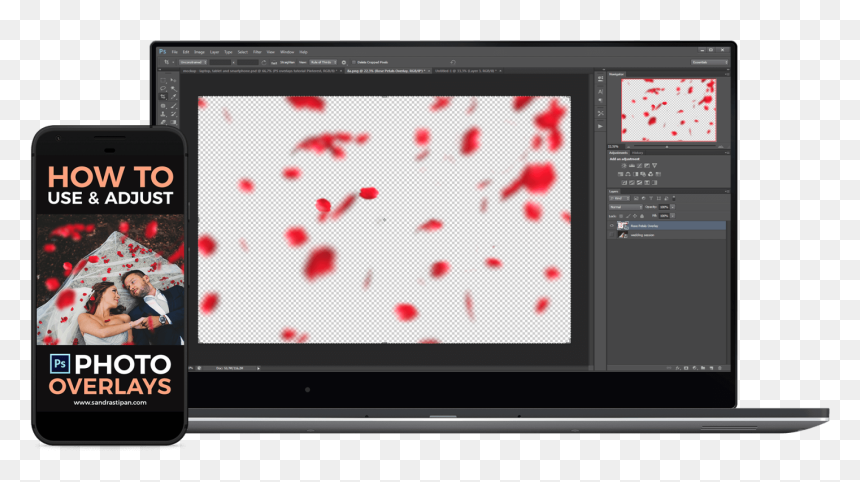The height and width of the screenshot is (482, 860).
Task: Select the Brush tool
Action: tap(173, 106)
